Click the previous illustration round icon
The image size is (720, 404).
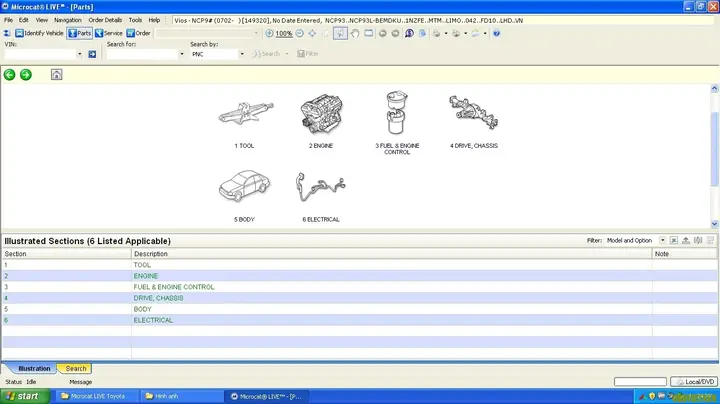click(382, 33)
